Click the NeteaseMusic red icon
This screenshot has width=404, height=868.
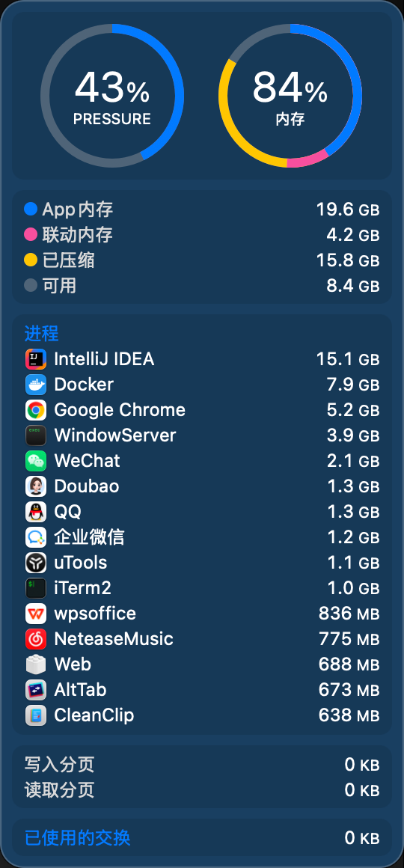click(x=36, y=639)
